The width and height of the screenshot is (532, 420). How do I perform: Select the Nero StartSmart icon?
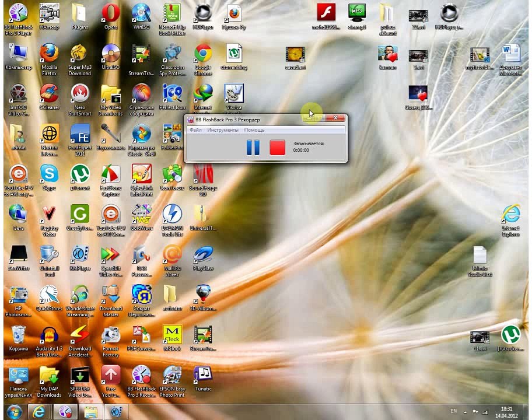pos(80,100)
